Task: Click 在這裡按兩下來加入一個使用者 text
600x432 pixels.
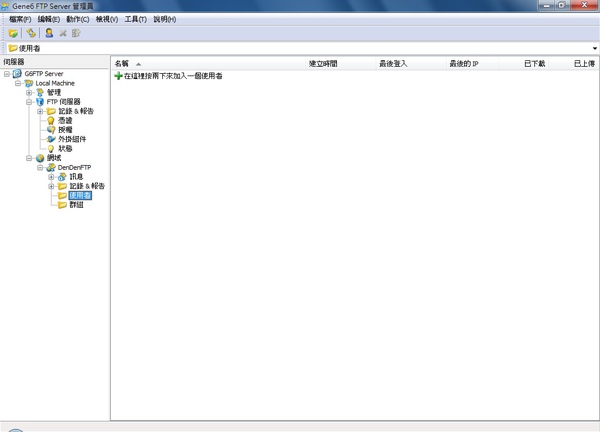Action: tap(173, 76)
